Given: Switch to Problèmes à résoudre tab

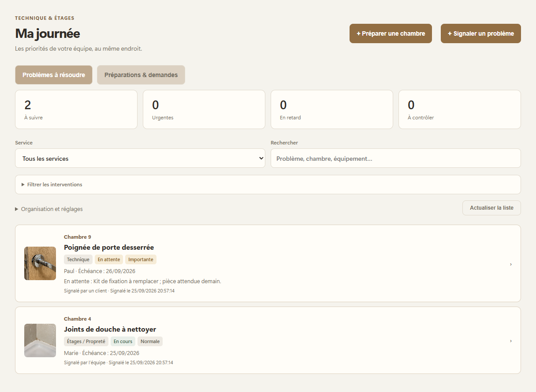Looking at the screenshot, I should click(x=54, y=75).
